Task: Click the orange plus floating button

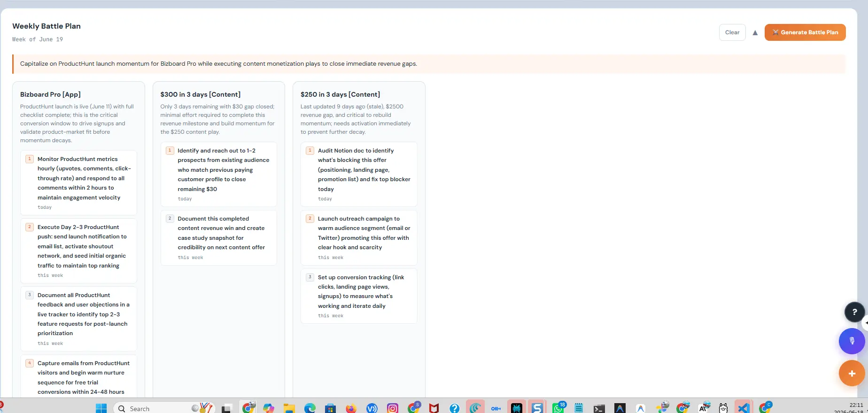Action: (x=852, y=374)
